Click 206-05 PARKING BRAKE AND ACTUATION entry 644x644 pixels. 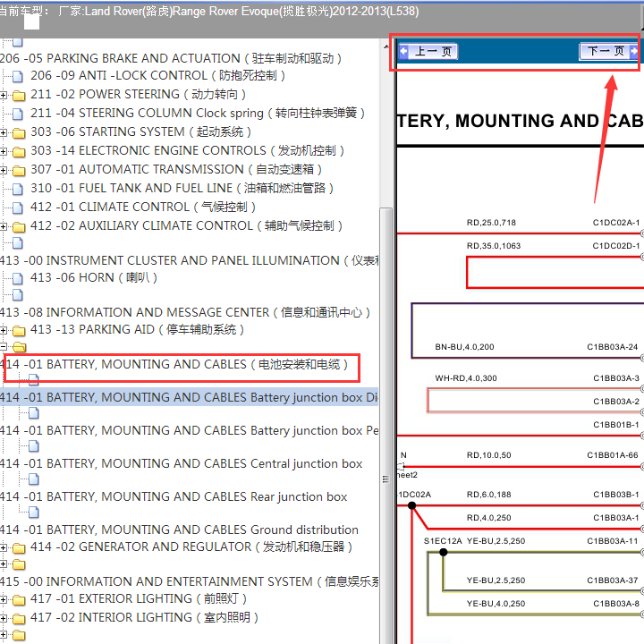[x=171, y=58]
